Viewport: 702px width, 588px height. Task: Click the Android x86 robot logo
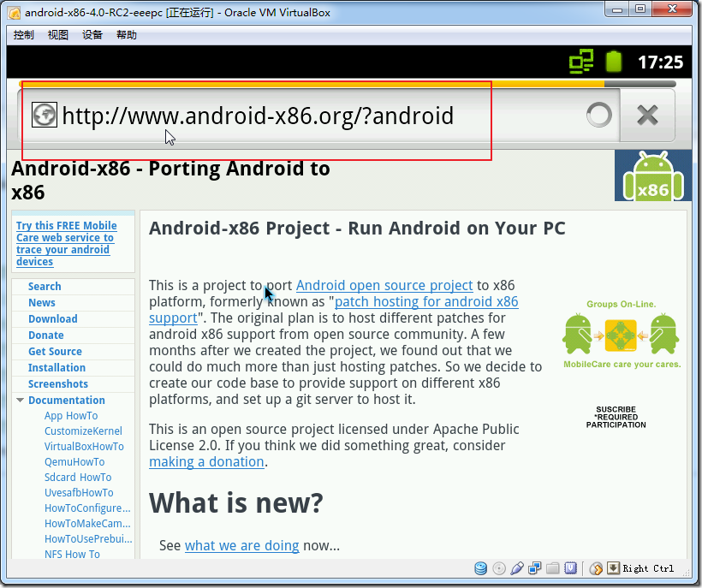(653, 175)
